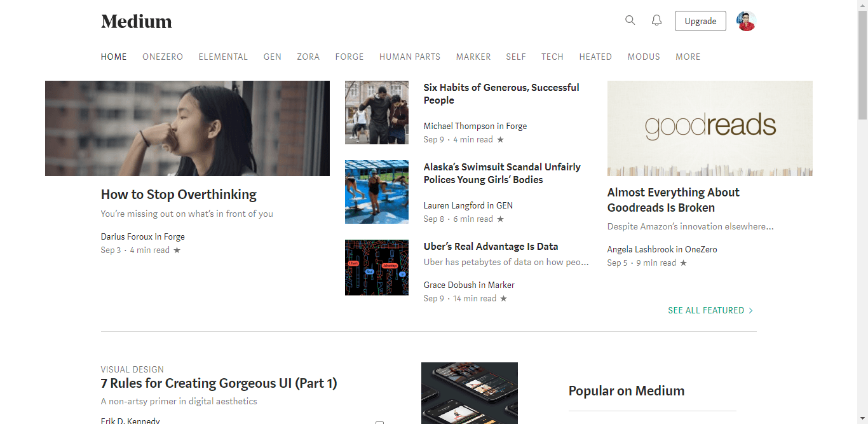The image size is (868, 424).
Task: Switch to the FORGE navigation tab
Action: (349, 57)
